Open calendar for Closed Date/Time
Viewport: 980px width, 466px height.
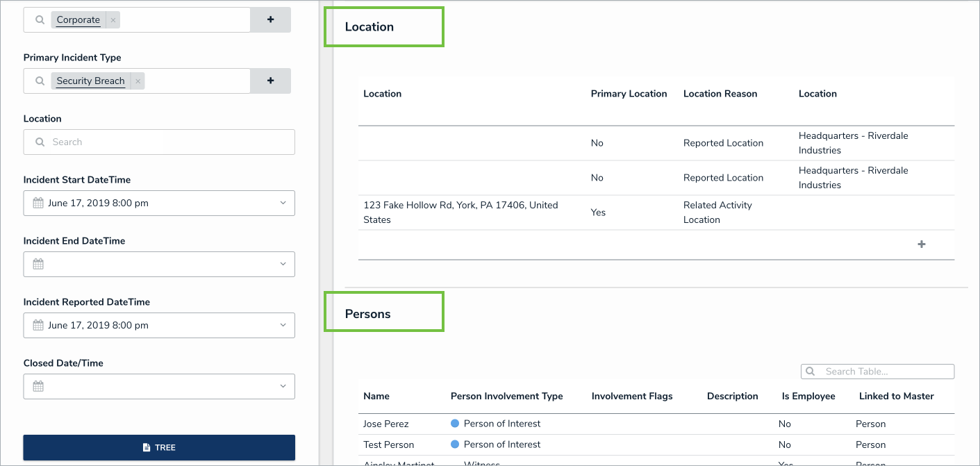(x=38, y=387)
